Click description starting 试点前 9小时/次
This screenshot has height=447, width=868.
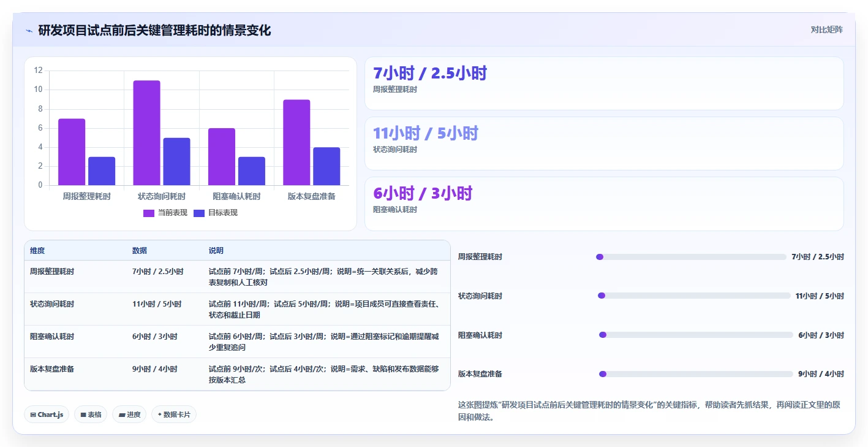click(324, 374)
